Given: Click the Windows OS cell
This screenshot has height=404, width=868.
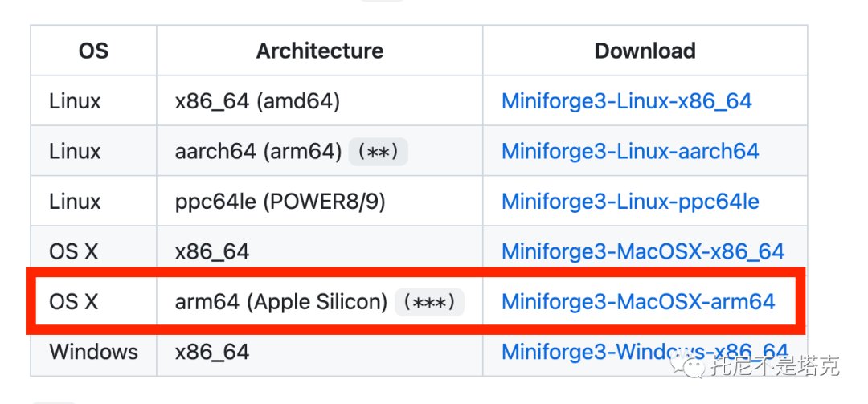Looking at the screenshot, I should (93, 352).
